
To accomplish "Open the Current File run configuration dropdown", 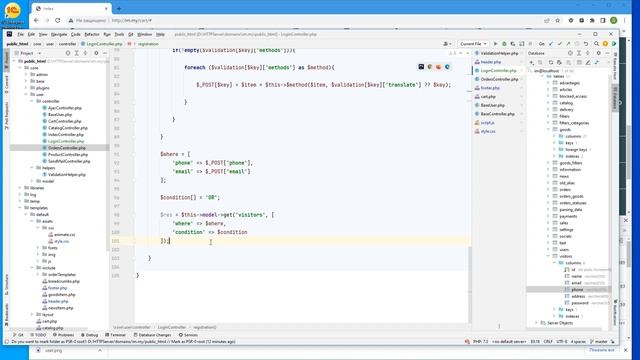I will coord(473,44).
